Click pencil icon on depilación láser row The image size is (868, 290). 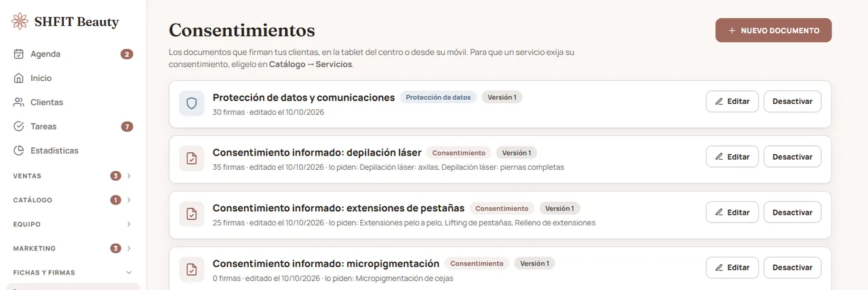(x=719, y=157)
